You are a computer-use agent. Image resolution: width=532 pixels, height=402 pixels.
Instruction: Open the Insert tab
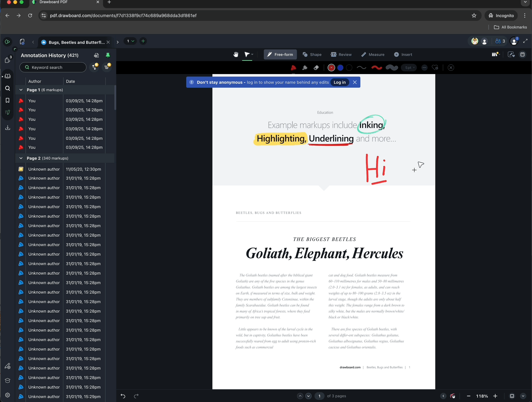click(403, 54)
